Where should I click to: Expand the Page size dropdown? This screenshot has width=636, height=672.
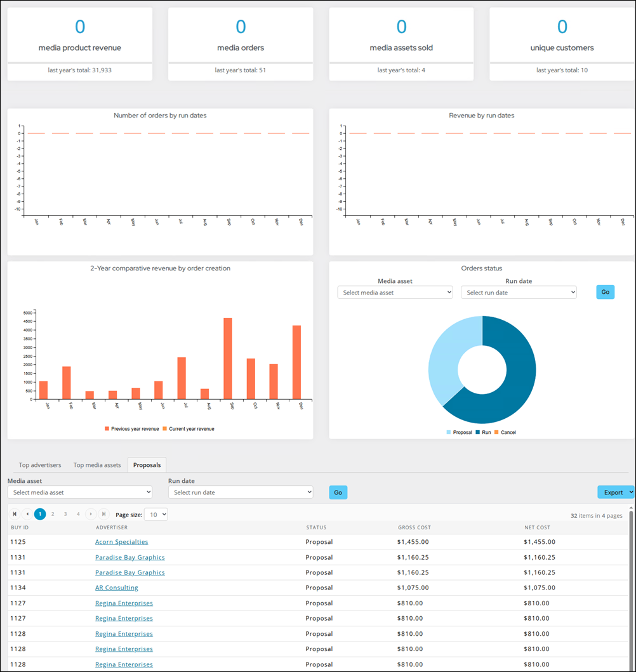pos(156,514)
